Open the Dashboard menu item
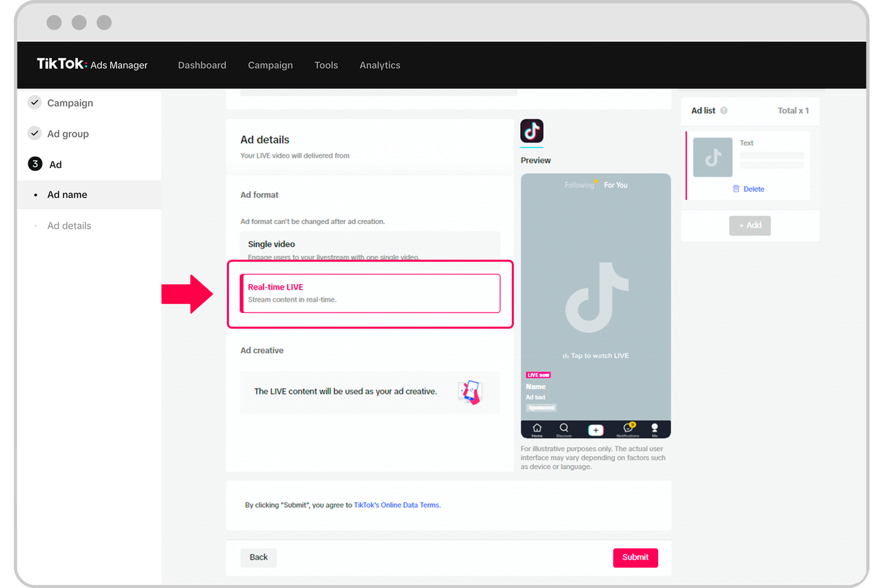 pyautogui.click(x=202, y=65)
